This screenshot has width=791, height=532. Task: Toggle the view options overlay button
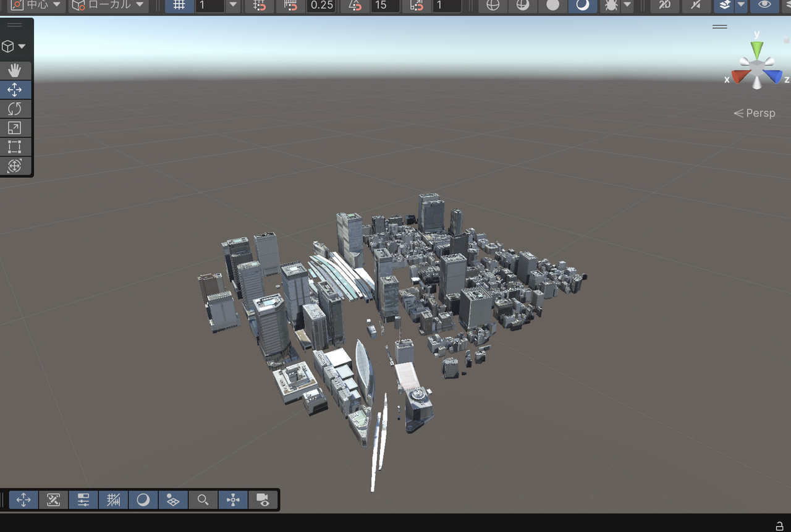tap(173, 500)
